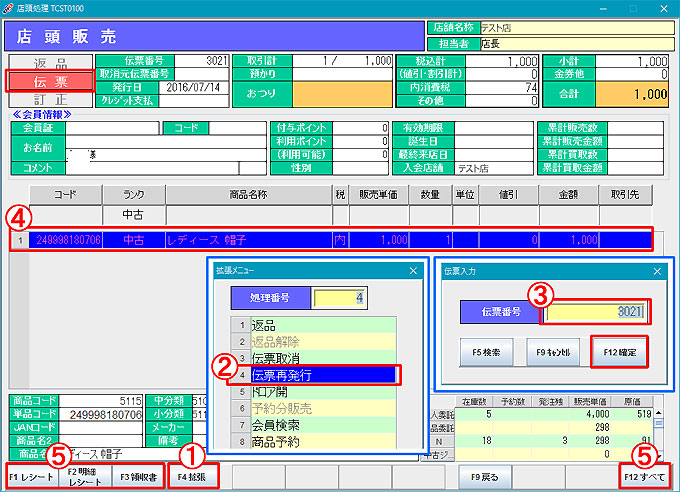Select the 返品 mode indicator
This screenshot has height=492, width=680.
(x=50, y=63)
